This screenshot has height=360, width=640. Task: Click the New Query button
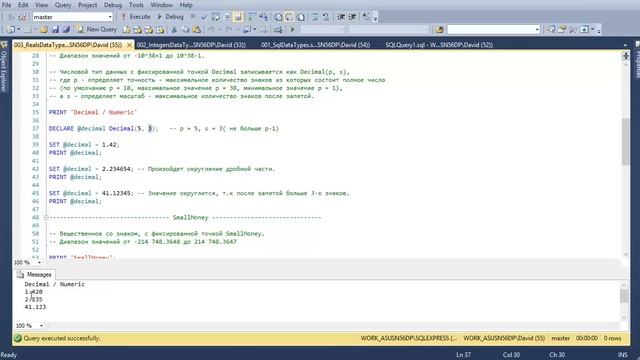point(97,29)
